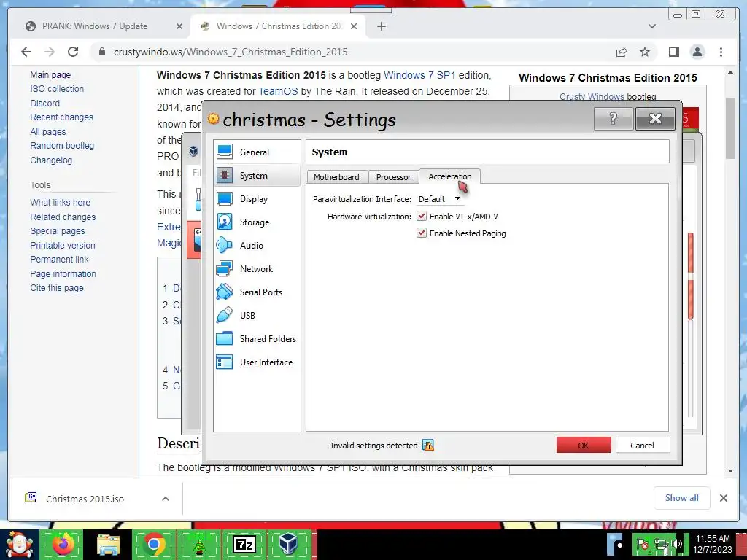Click the volume icon in system tray
The height and width of the screenshot is (560, 747).
[x=678, y=544]
